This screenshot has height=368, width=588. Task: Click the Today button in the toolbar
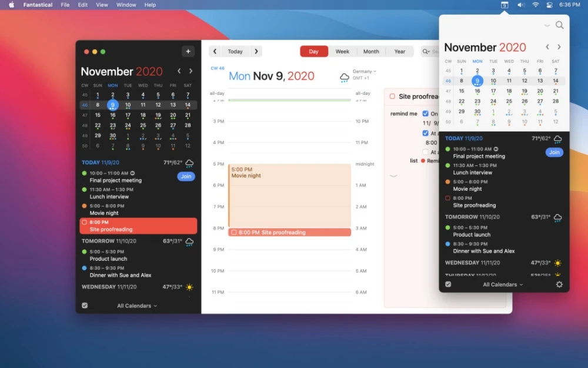pos(235,51)
